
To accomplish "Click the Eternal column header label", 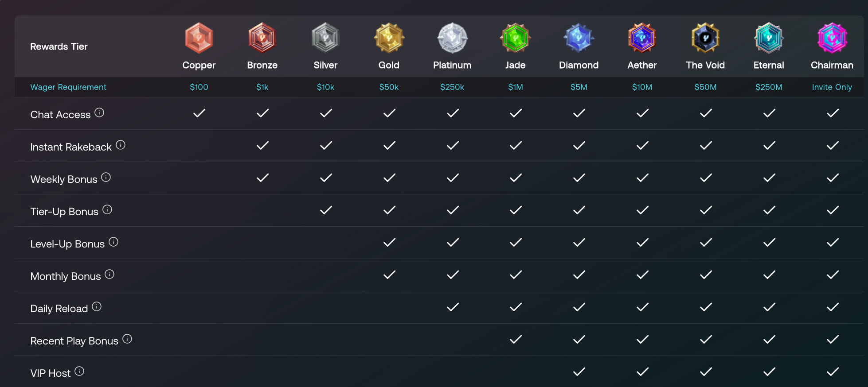I will point(769,65).
